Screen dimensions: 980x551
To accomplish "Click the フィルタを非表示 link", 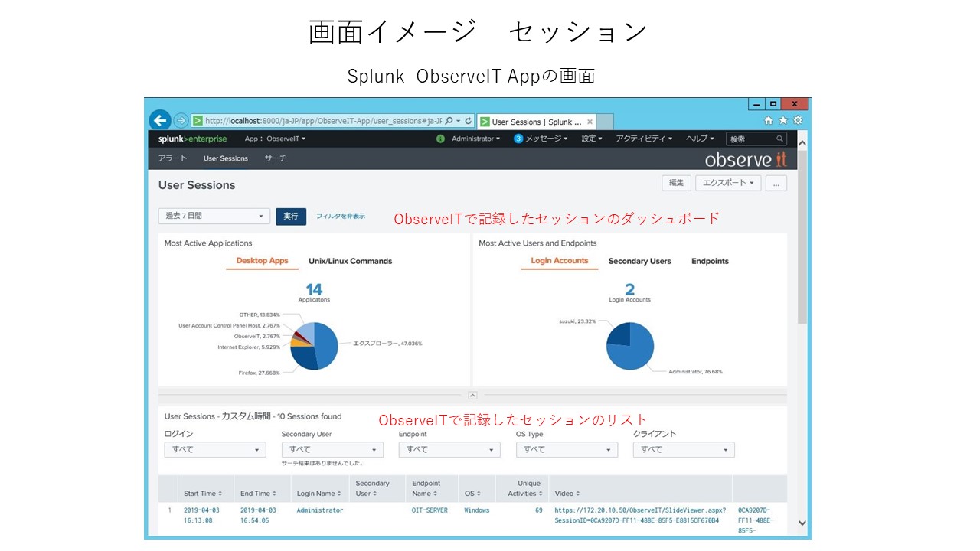I will [x=341, y=217].
